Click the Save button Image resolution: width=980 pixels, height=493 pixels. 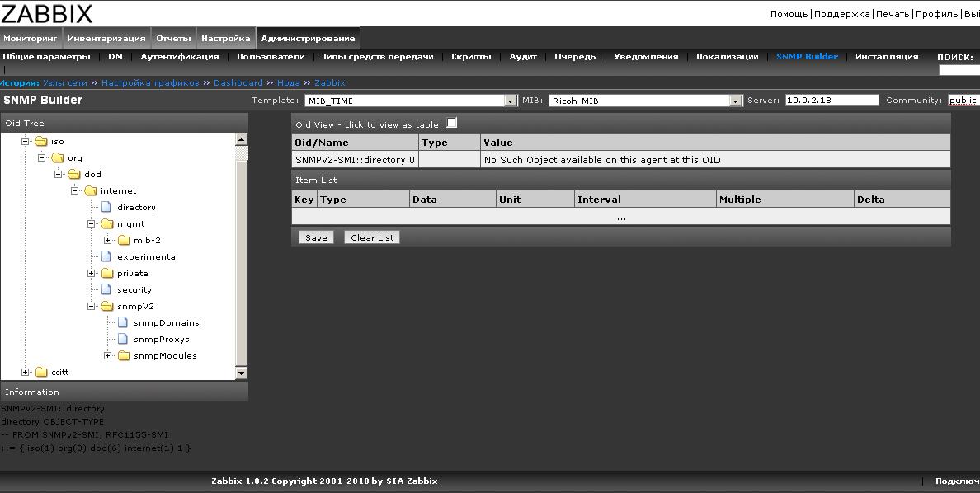316,237
